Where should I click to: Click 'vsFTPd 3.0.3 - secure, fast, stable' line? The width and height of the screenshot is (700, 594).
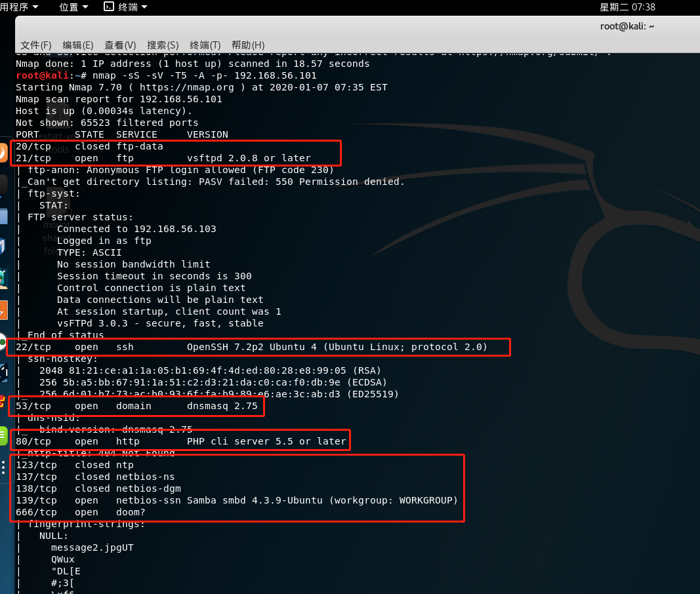click(x=160, y=323)
